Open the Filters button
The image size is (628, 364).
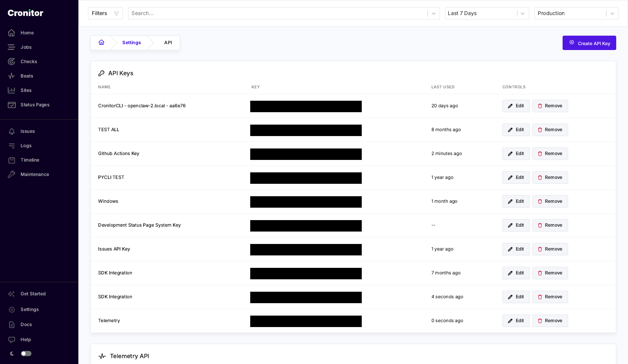point(105,13)
